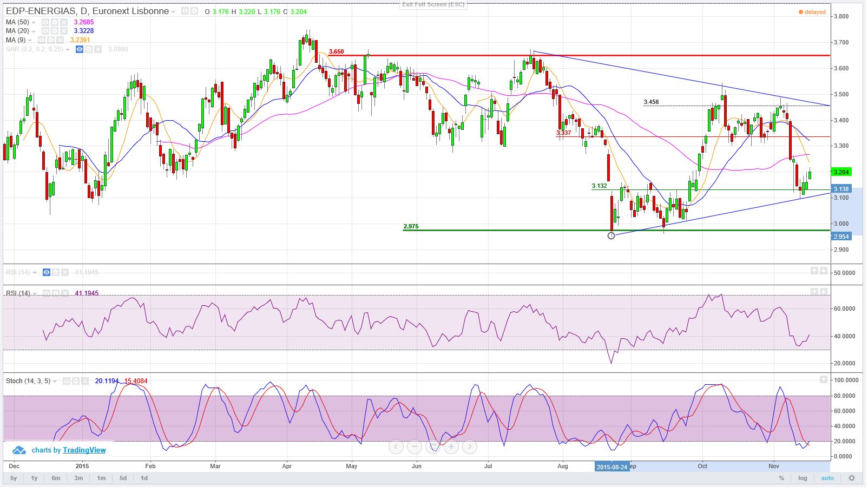Toggle visibility eye of MA (50)
Viewport: 868px width, 492px height.
pos(45,22)
